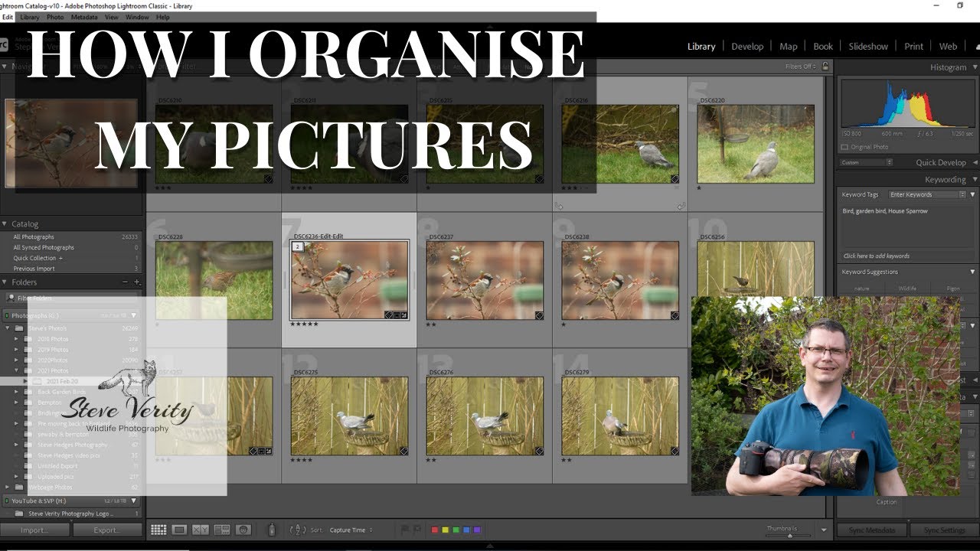The height and width of the screenshot is (551, 980).
Task: Click the plus icon in Folders header
Action: [x=137, y=282]
